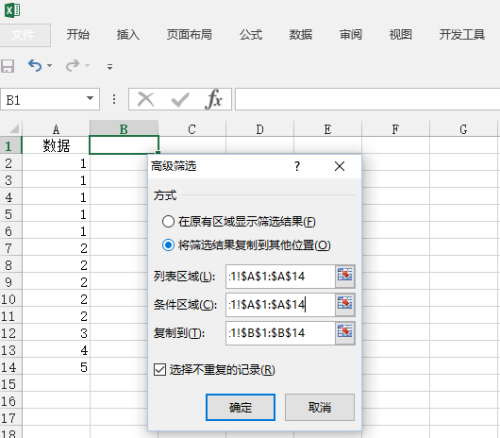Click range selector icon for 复制到
The image size is (500, 438).
345,333
